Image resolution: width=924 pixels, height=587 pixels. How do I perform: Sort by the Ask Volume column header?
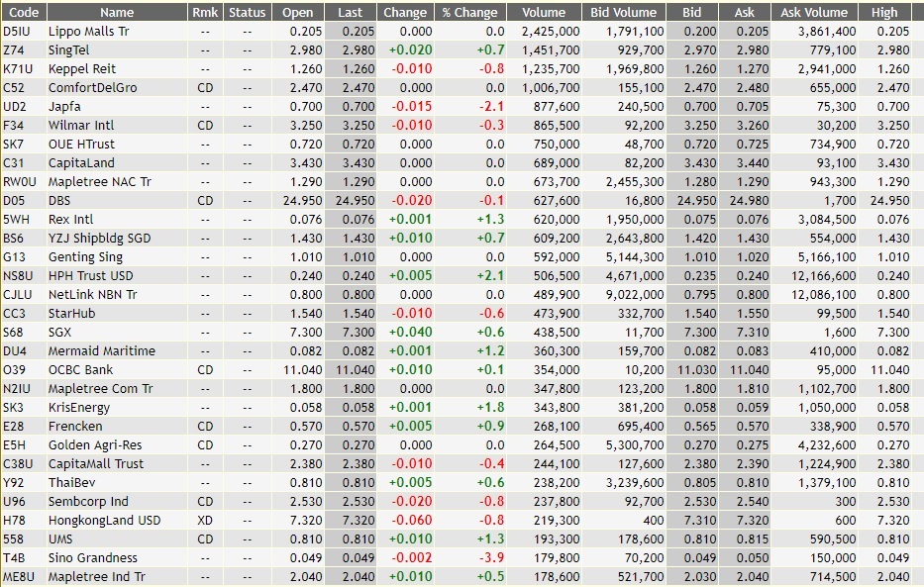click(814, 12)
